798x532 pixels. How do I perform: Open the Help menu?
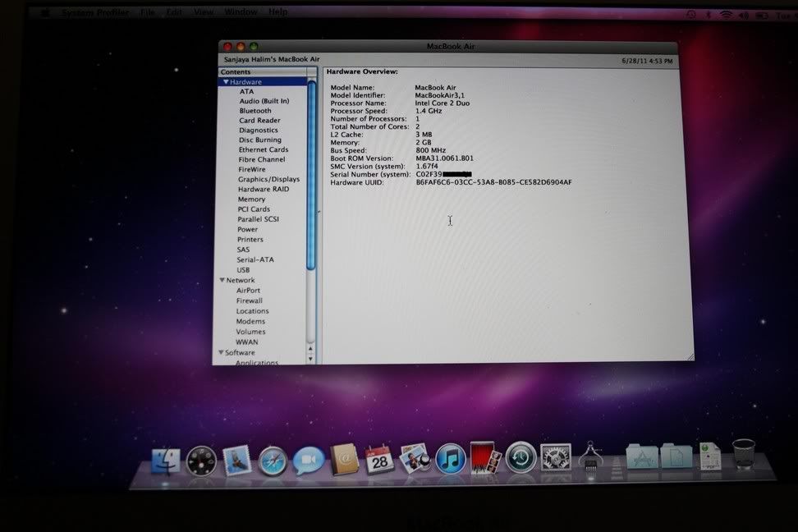click(277, 11)
